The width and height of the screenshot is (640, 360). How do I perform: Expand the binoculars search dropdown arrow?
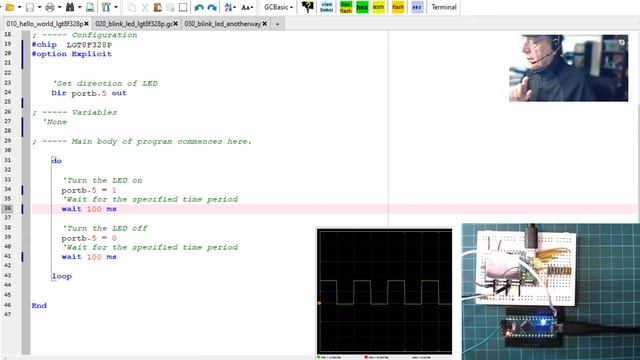pyautogui.click(x=79, y=7)
